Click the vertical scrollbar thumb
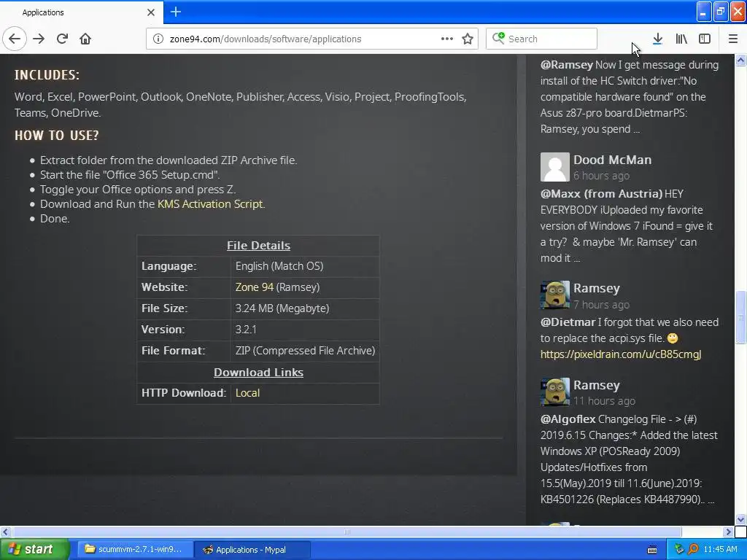The height and width of the screenshot is (560, 747). pyautogui.click(x=741, y=317)
